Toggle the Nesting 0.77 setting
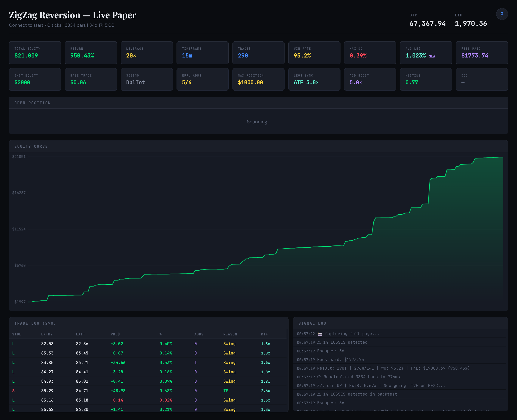Image resolution: width=517 pixels, height=420 pixels. pos(426,79)
